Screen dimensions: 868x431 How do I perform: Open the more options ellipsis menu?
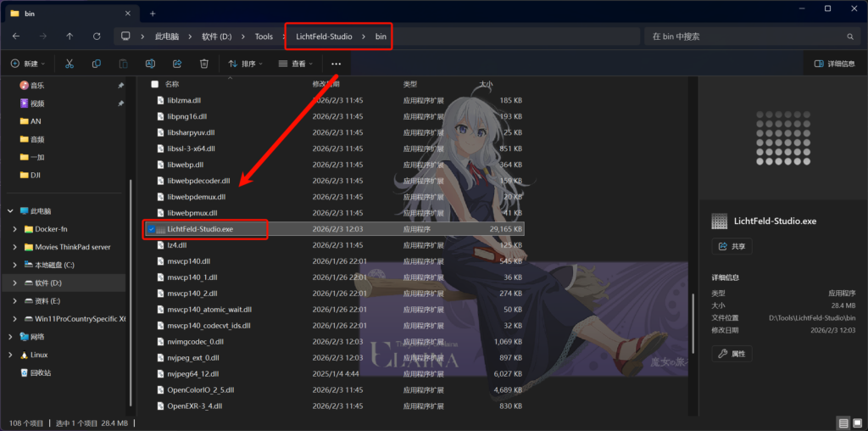(x=337, y=64)
